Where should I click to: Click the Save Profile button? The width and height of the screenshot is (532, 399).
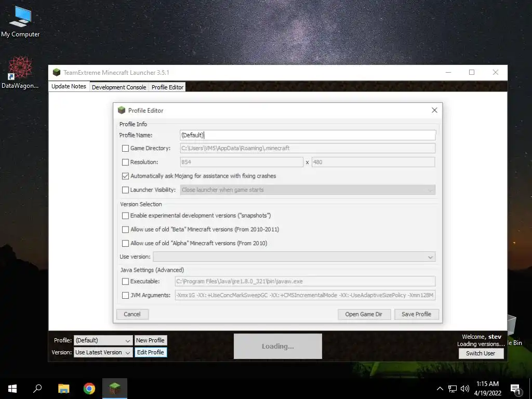tap(416, 314)
